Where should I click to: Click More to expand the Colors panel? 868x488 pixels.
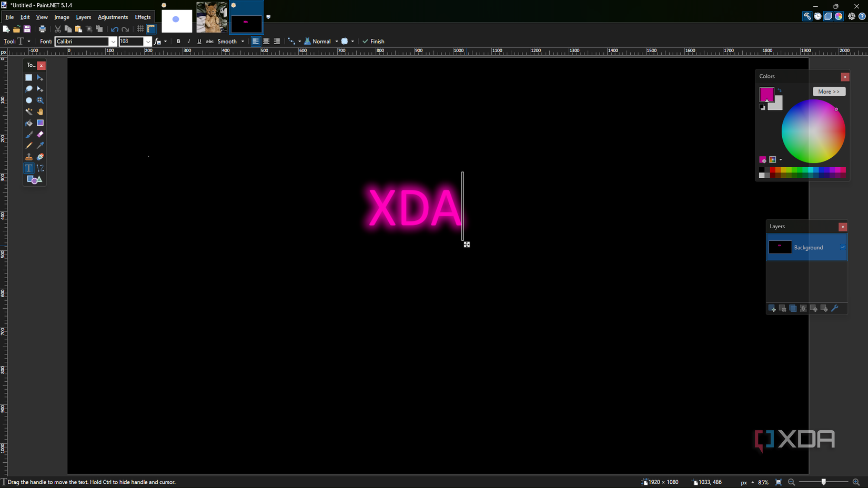(x=829, y=91)
